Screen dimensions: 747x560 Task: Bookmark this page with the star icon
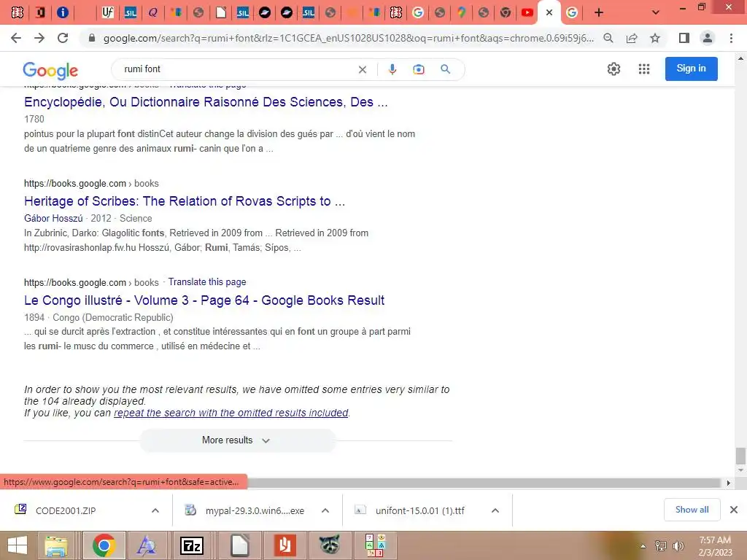pyautogui.click(x=655, y=38)
